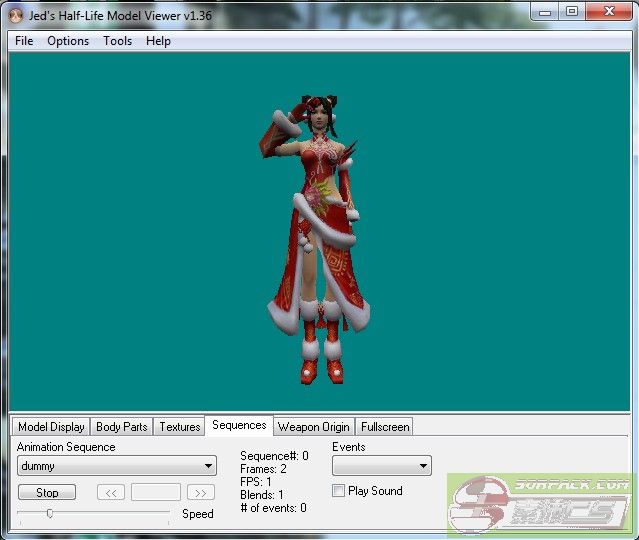
Task: Click the 'Animation Sequence' label
Action: tap(66, 447)
